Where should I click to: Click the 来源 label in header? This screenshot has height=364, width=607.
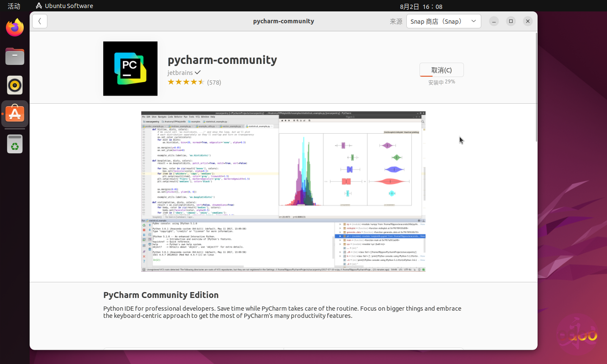396,21
